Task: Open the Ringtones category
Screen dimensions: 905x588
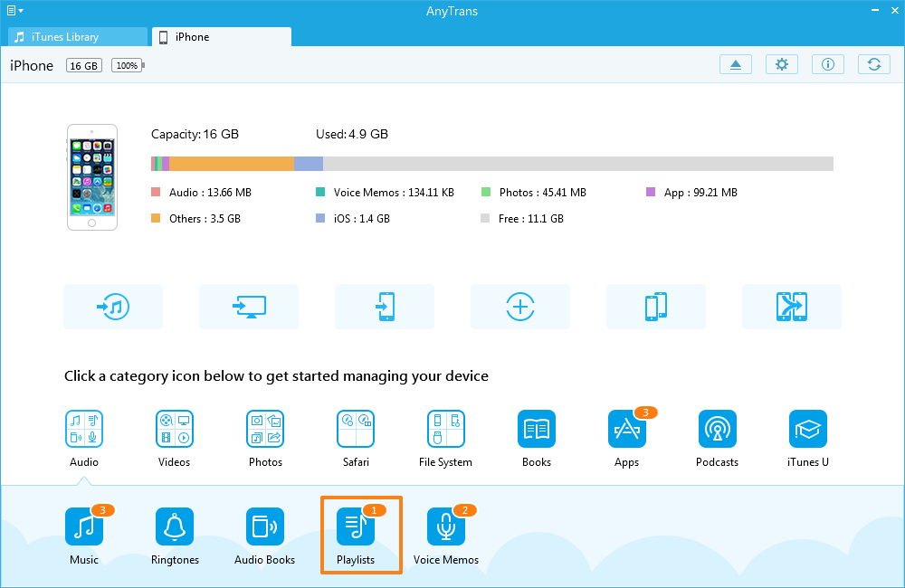Action: coord(175,526)
